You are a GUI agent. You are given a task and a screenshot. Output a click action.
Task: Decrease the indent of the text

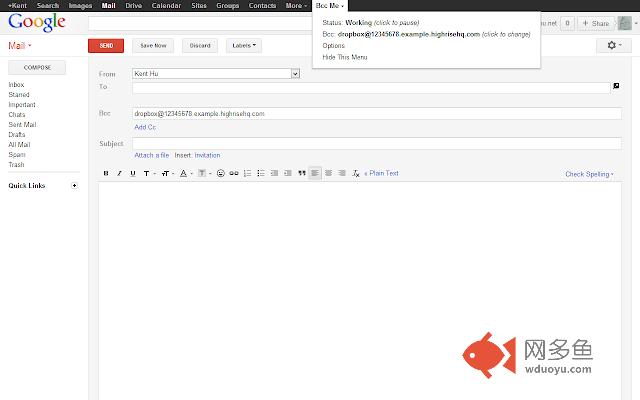click(x=274, y=173)
